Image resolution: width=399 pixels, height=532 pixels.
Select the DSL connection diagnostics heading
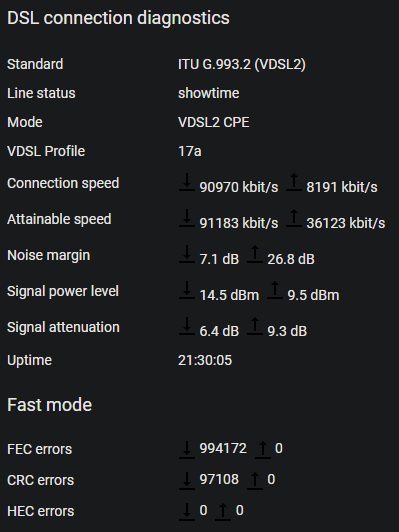click(118, 18)
